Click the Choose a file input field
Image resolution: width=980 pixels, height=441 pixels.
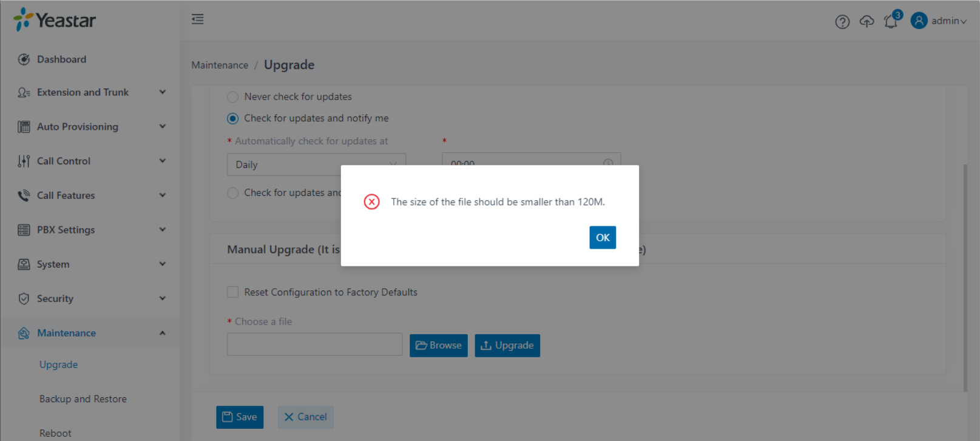314,345
